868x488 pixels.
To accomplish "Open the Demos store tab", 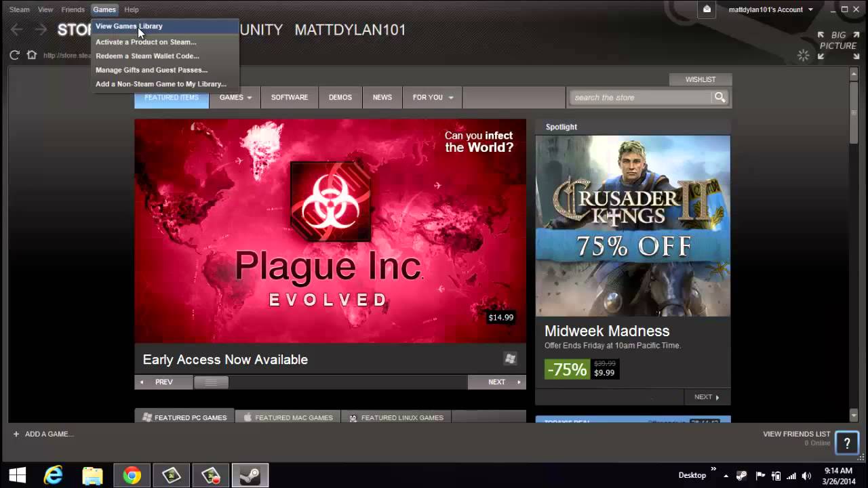I will [x=340, y=98].
